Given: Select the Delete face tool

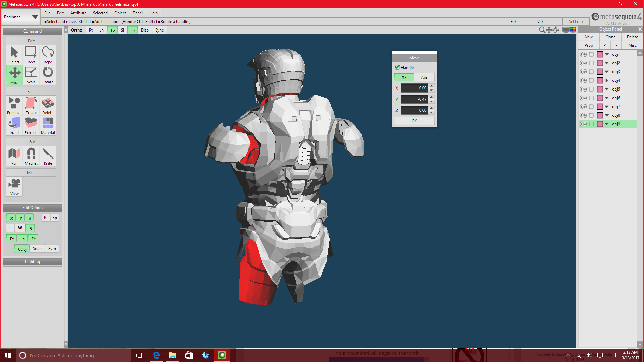Looking at the screenshot, I should 48,106.
